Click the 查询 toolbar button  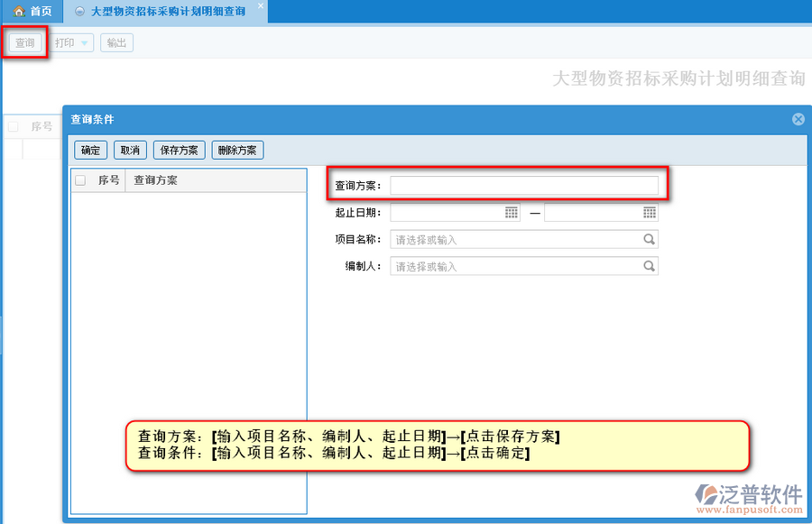(25, 43)
